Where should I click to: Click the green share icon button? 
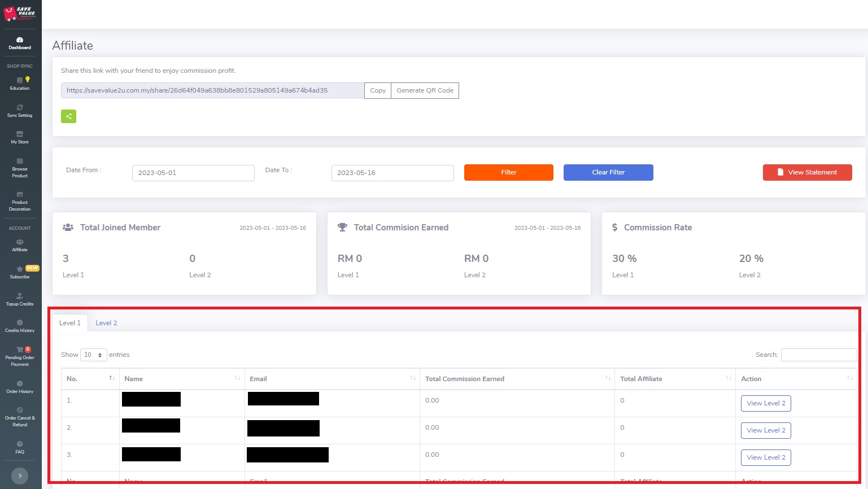click(x=69, y=116)
